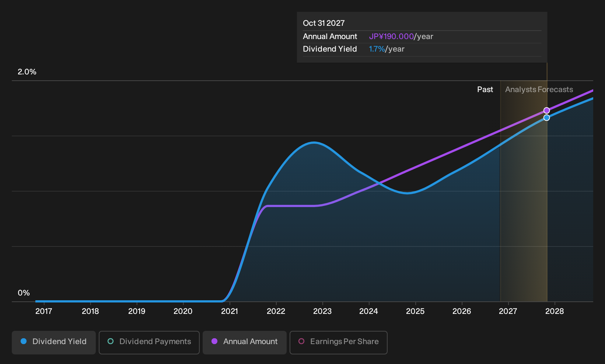Click the 1.7%/year yield value
605x364 pixels.
coord(387,49)
